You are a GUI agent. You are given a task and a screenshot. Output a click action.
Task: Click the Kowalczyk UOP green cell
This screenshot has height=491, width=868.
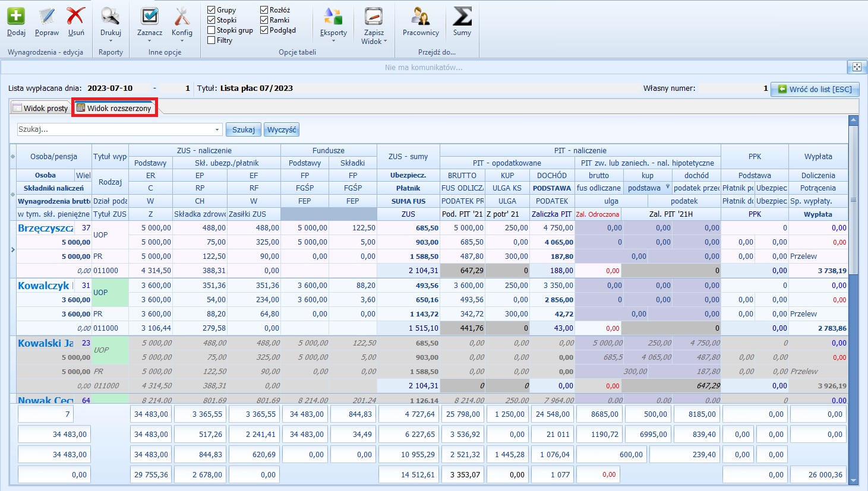[110, 293]
